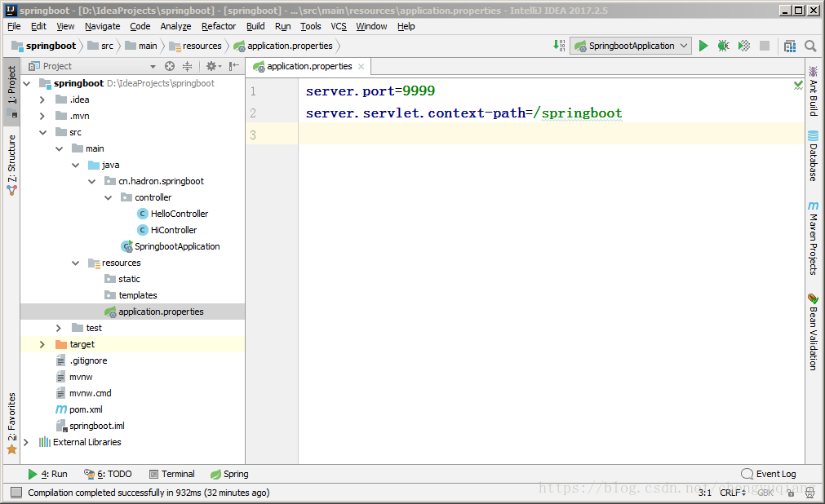Open the Analyze menu

pyautogui.click(x=175, y=26)
